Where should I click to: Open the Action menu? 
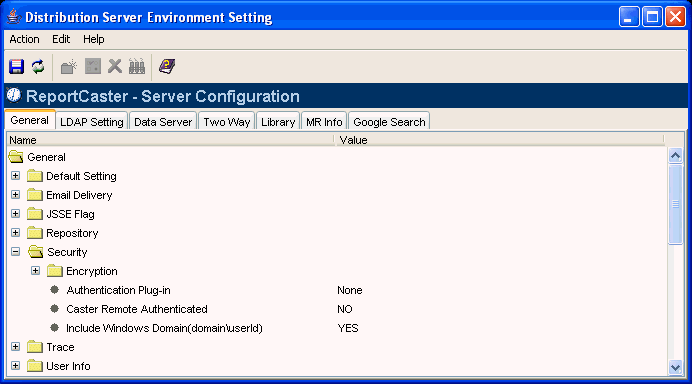(x=24, y=39)
